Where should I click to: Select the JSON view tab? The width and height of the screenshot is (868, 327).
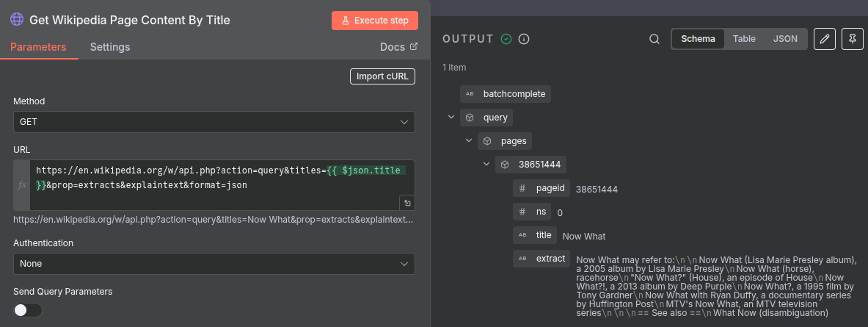(x=785, y=39)
